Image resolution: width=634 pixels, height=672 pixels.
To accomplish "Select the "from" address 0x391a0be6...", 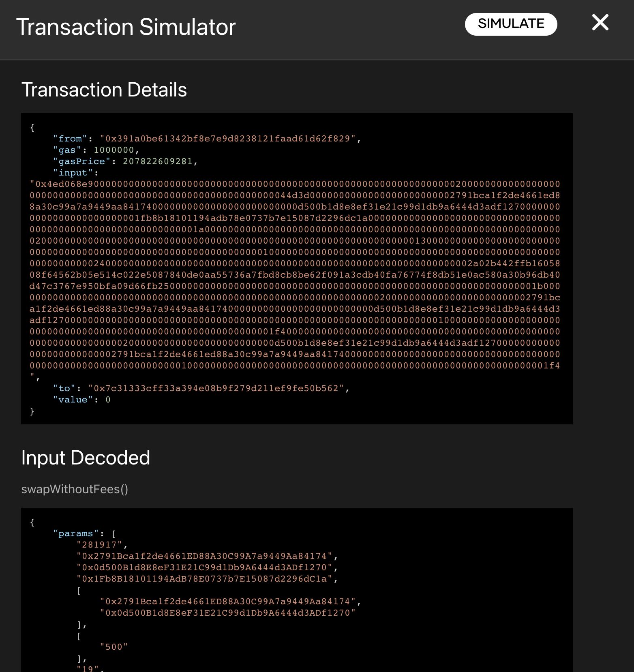I will [228, 139].
